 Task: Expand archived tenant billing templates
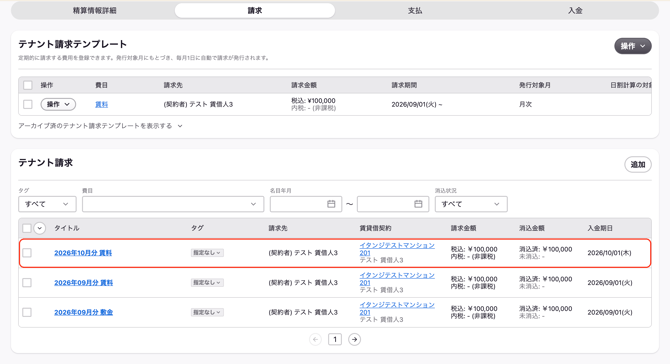[x=100, y=126]
